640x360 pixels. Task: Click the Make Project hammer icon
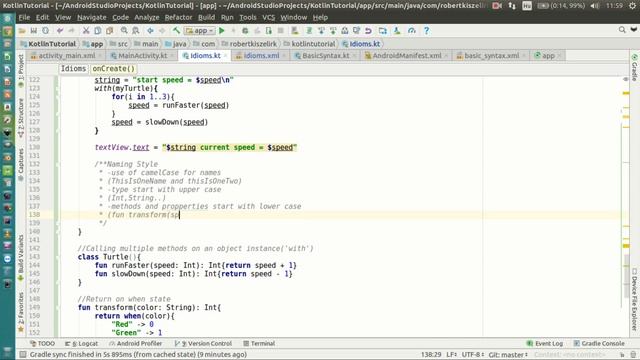(176, 31)
